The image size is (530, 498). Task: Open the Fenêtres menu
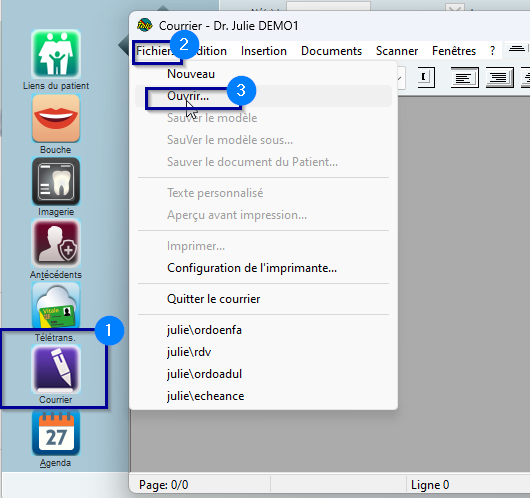click(454, 51)
